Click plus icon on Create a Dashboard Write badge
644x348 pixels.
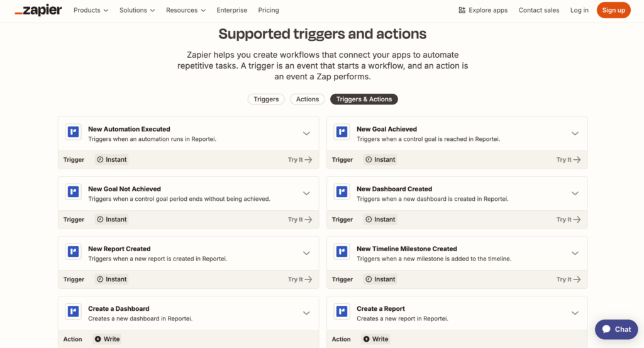(97, 339)
